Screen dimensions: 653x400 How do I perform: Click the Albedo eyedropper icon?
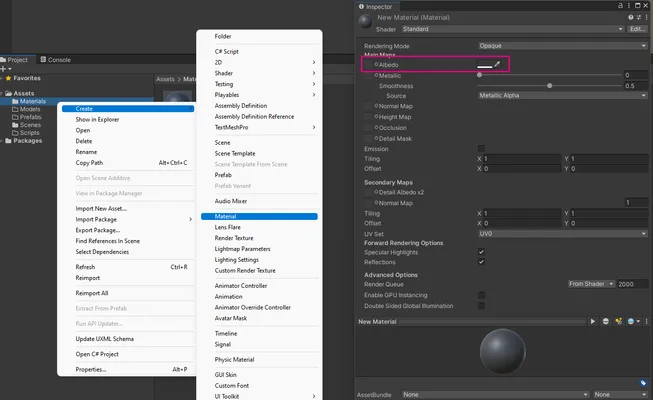coord(497,64)
